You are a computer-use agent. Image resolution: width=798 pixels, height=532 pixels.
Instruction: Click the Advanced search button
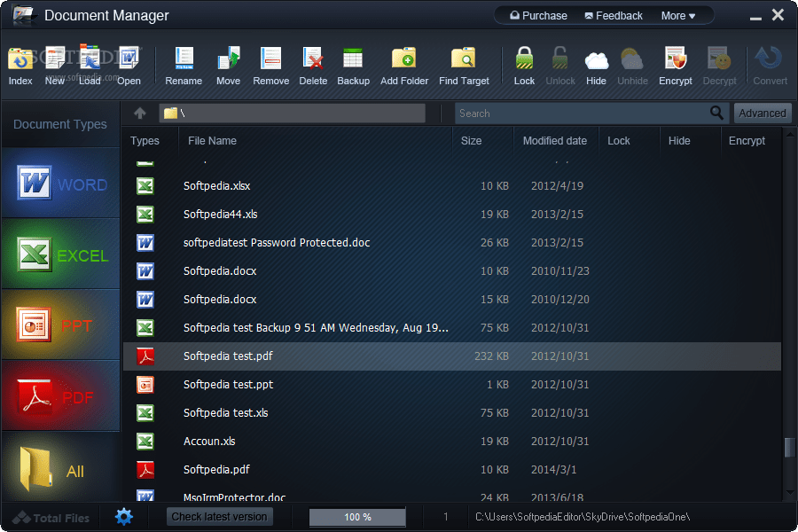[x=763, y=113]
